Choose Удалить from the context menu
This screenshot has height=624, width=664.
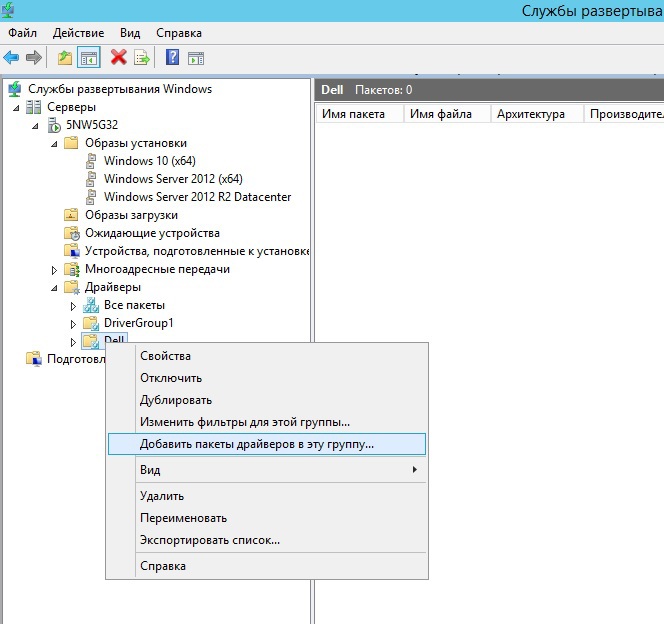click(267, 496)
